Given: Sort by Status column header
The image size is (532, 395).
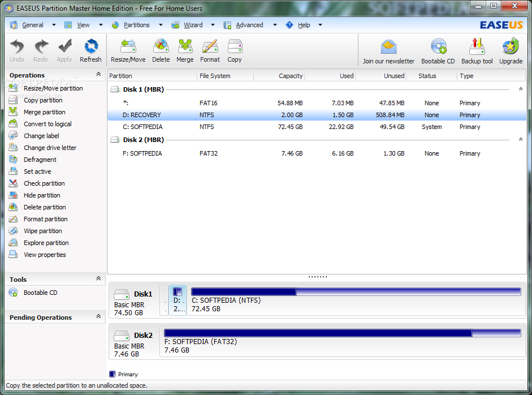Looking at the screenshot, I should pyautogui.click(x=432, y=76).
